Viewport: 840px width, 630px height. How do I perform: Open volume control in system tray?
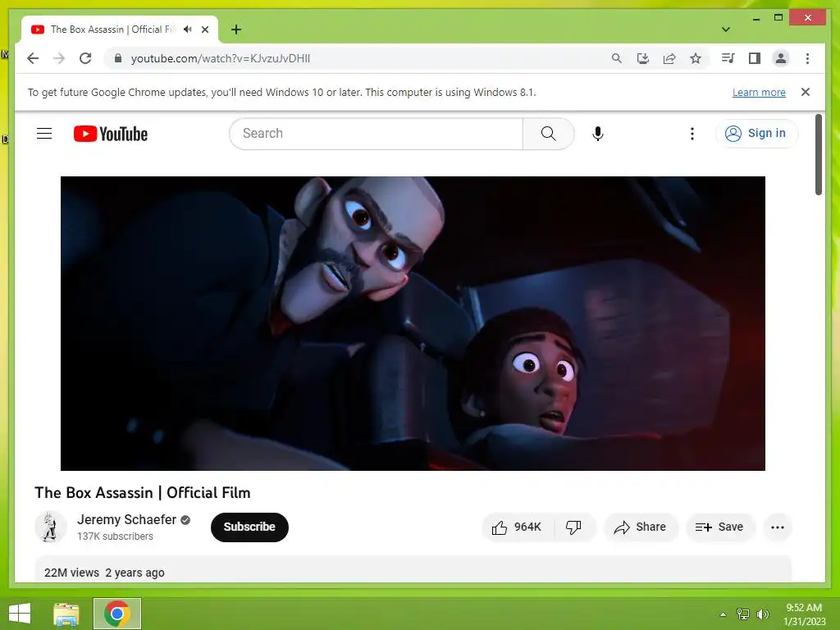(x=763, y=614)
